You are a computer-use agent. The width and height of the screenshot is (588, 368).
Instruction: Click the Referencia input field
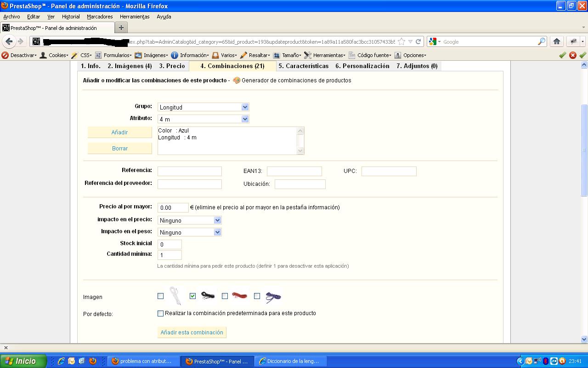(x=189, y=171)
